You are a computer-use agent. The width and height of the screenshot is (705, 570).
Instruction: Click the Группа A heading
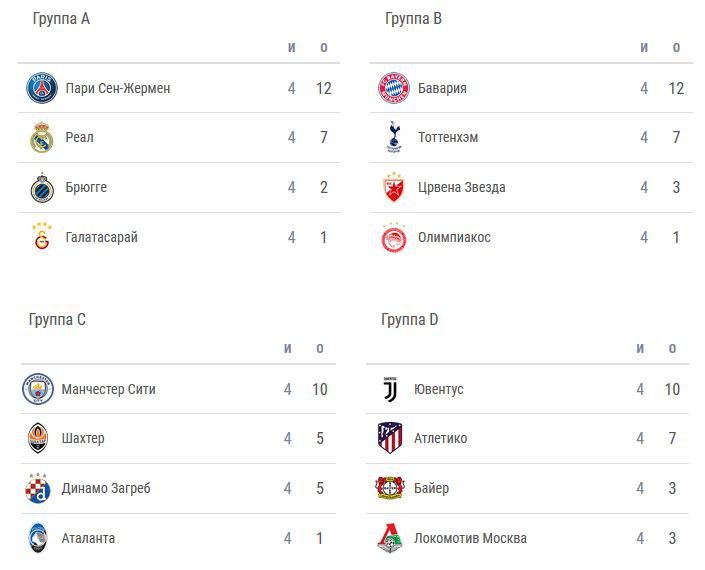[x=61, y=19]
